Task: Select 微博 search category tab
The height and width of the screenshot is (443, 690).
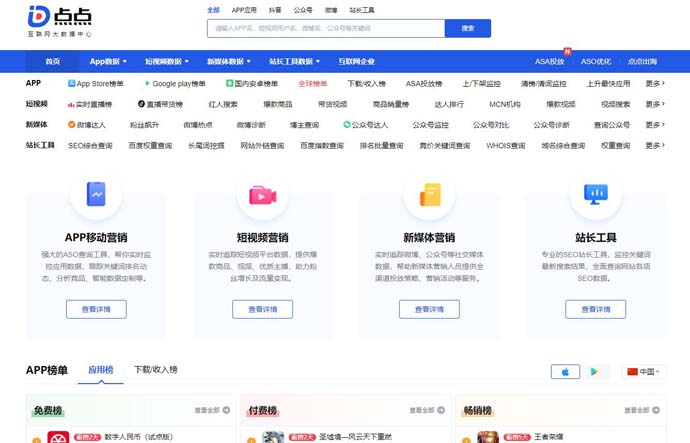Action: 331,10
